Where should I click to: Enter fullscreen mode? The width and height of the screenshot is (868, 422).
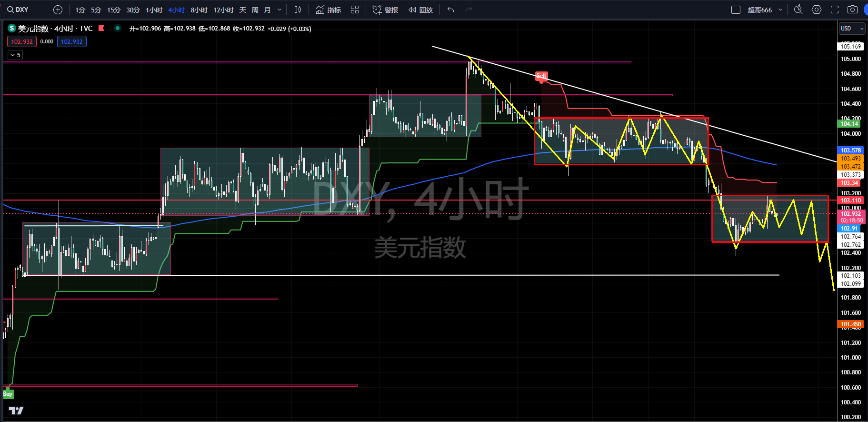pos(835,10)
